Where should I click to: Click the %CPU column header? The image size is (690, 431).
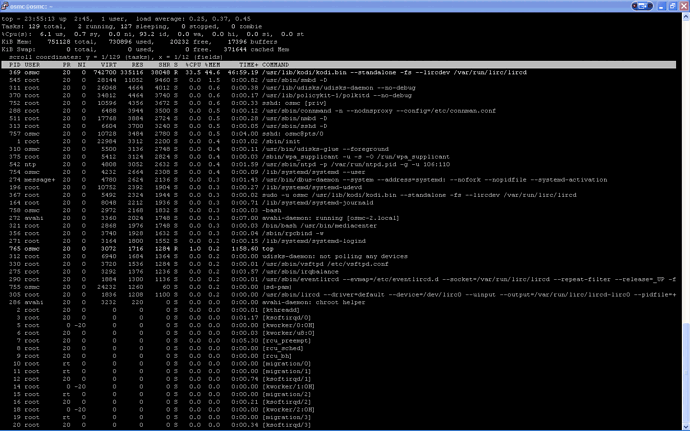pos(193,65)
